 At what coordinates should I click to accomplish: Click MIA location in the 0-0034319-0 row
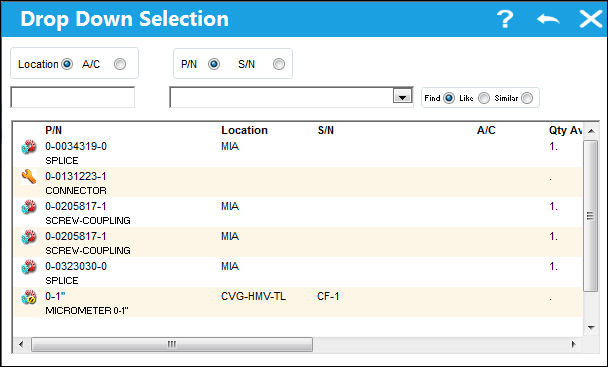pyautogui.click(x=230, y=146)
